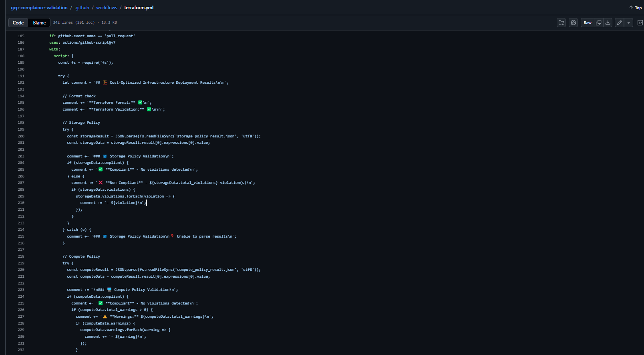Copy raw file contents
The height and width of the screenshot is (355, 644).
point(599,23)
